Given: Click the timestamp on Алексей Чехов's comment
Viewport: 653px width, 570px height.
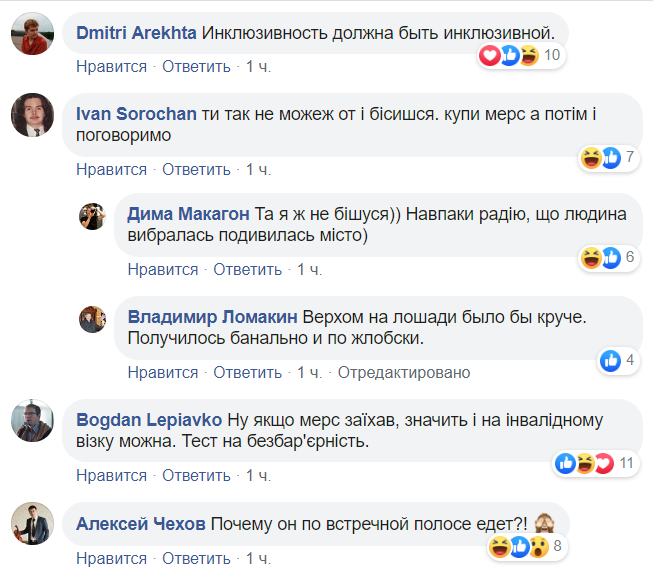Looking at the screenshot, I should tap(258, 558).
